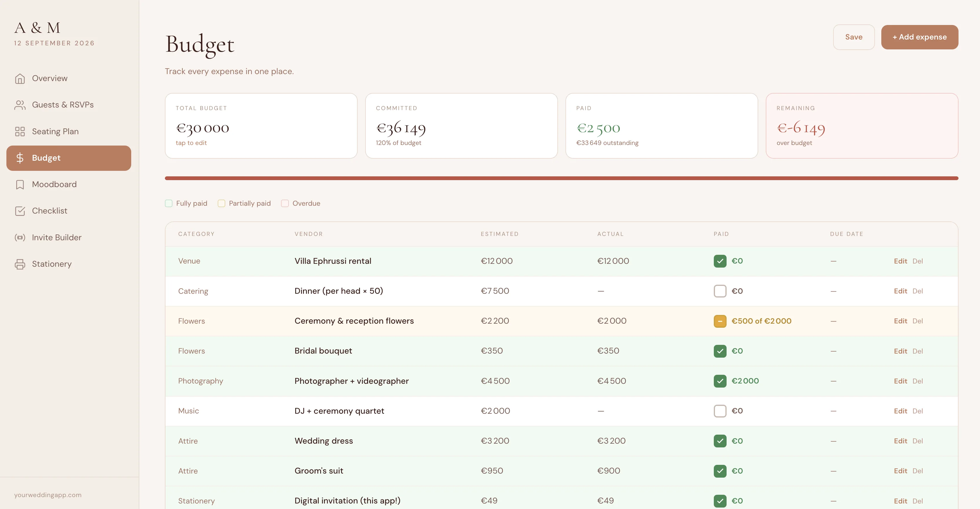Edit the Villa Ephrussi rental row
Screen dimensions: 980x509
[900, 261]
